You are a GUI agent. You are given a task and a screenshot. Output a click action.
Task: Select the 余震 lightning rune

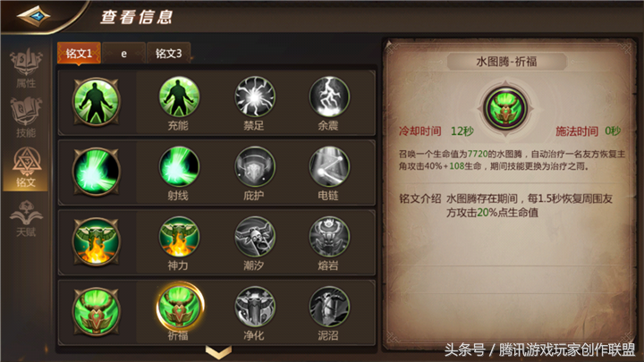coord(329,97)
